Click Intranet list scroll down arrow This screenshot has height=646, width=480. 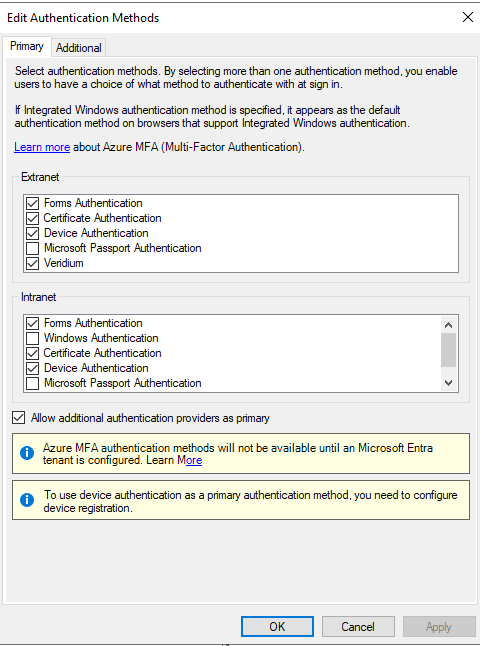[x=449, y=383]
